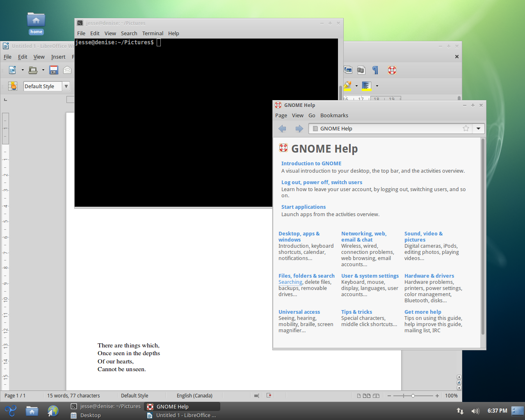Open the Go menu in GNOME Help
Image resolution: width=525 pixels, height=420 pixels.
312,116
